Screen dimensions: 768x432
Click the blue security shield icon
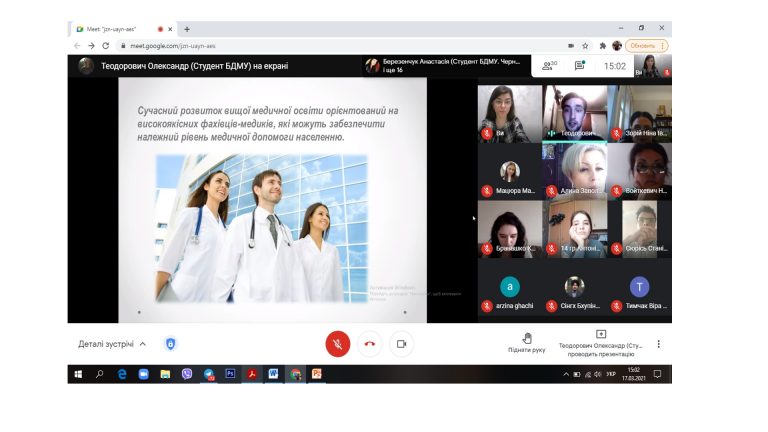(x=171, y=344)
